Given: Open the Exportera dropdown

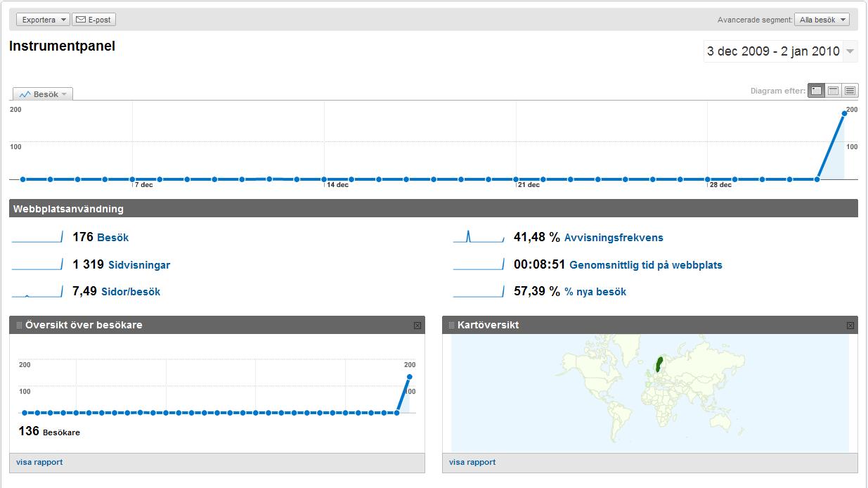Looking at the screenshot, I should (x=43, y=20).
